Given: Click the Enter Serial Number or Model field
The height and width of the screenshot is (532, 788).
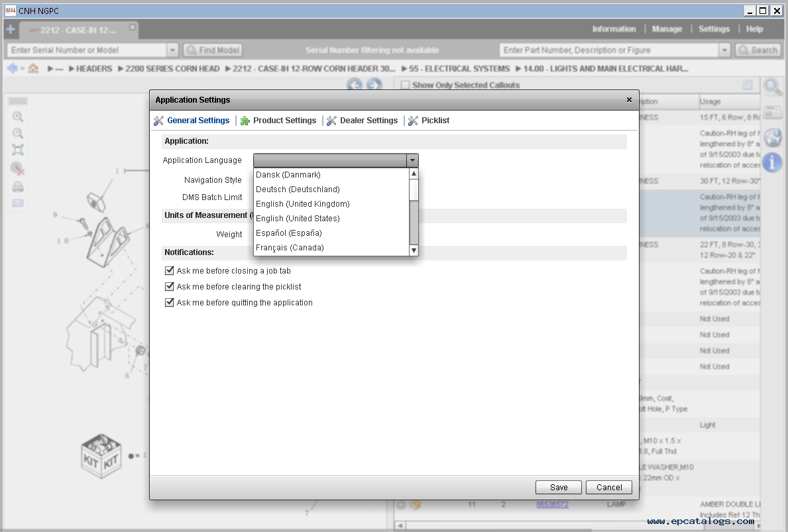Looking at the screenshot, I should pyautogui.click(x=87, y=50).
